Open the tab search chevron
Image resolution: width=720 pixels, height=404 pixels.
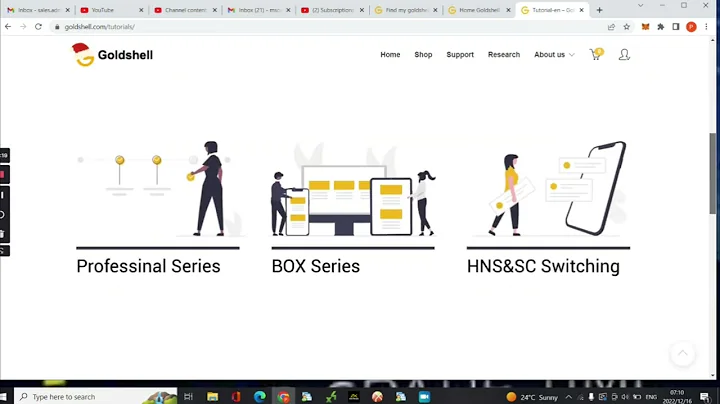pyautogui.click(x=640, y=6)
